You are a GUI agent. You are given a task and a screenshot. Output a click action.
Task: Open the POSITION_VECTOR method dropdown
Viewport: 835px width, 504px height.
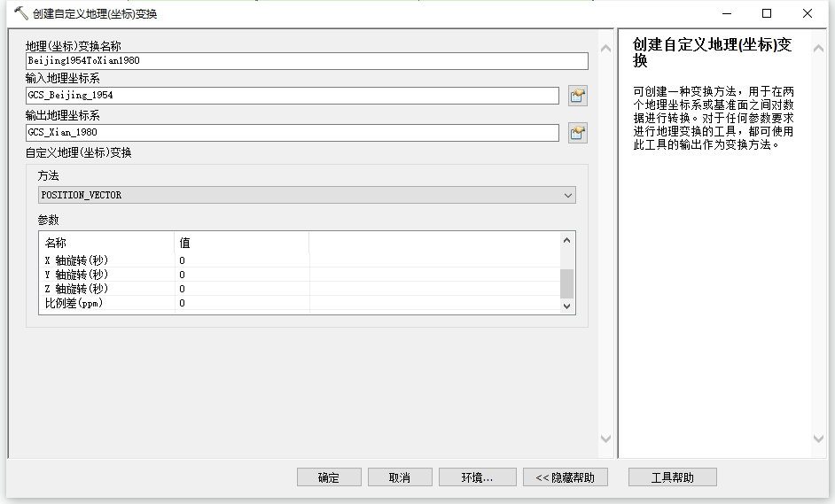click(x=307, y=195)
